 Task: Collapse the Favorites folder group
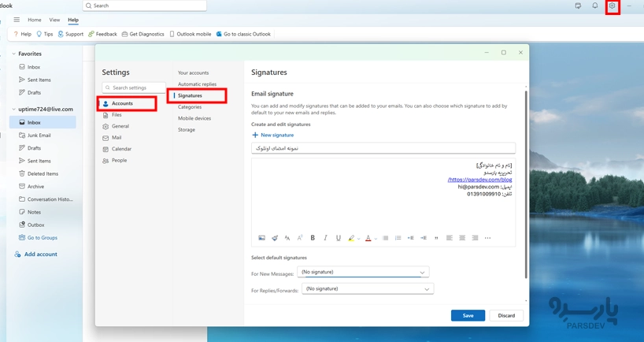tap(14, 54)
